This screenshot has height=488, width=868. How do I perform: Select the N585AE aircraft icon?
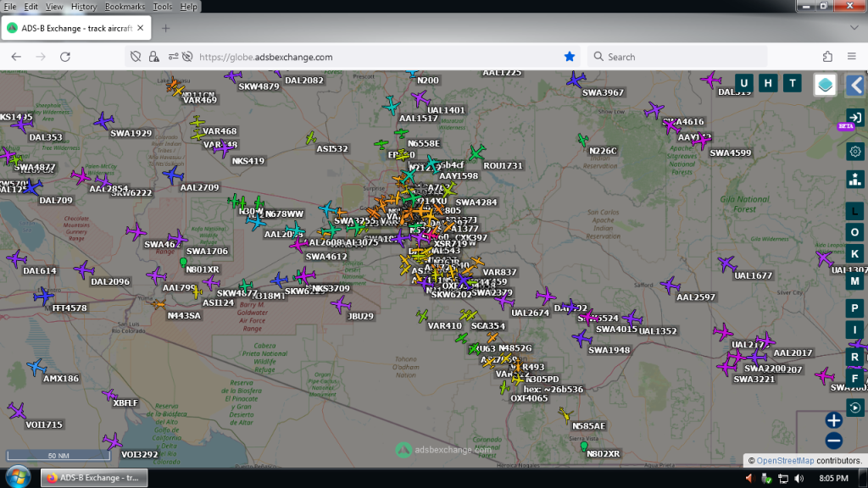click(565, 414)
